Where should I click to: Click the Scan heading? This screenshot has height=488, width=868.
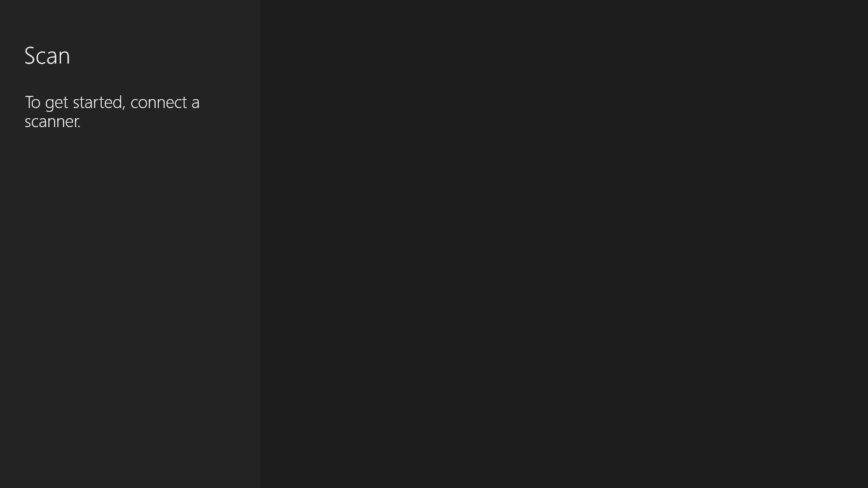47,56
